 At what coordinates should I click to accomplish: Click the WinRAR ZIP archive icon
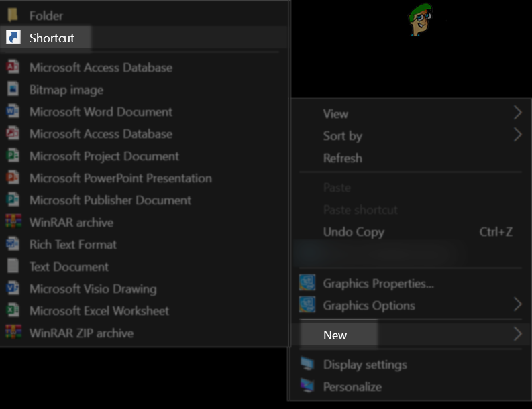click(x=13, y=333)
